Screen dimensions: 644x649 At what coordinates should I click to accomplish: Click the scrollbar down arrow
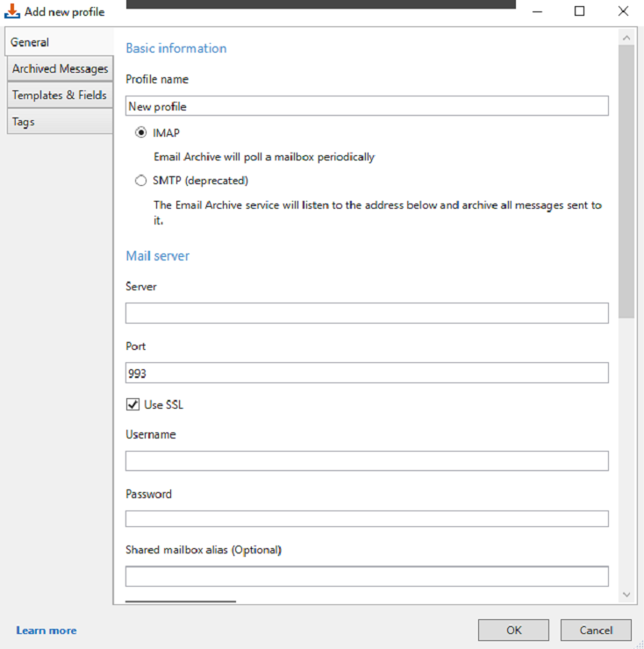(x=626, y=595)
